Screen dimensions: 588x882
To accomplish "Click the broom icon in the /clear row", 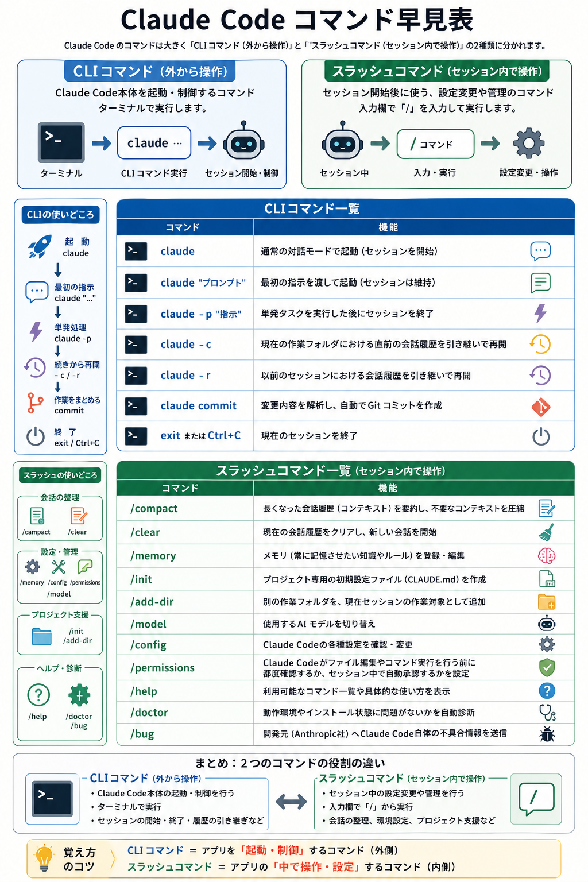I will point(547,532).
